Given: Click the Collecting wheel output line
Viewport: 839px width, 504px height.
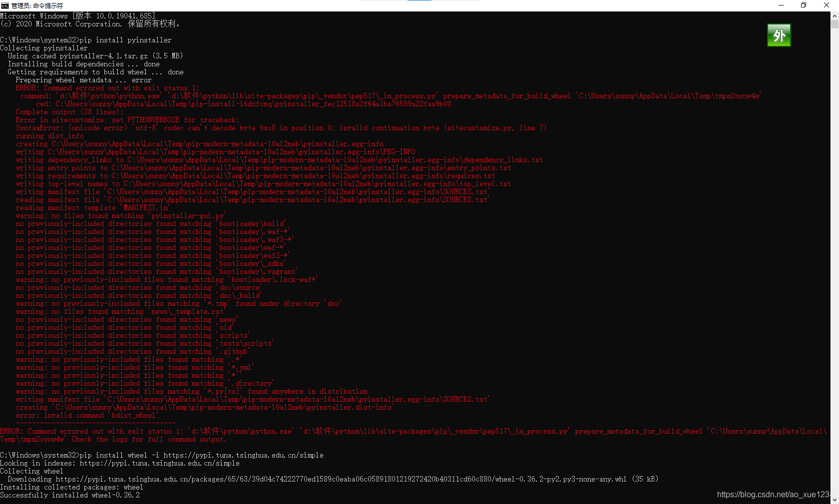Looking at the screenshot, I should coord(31,471).
